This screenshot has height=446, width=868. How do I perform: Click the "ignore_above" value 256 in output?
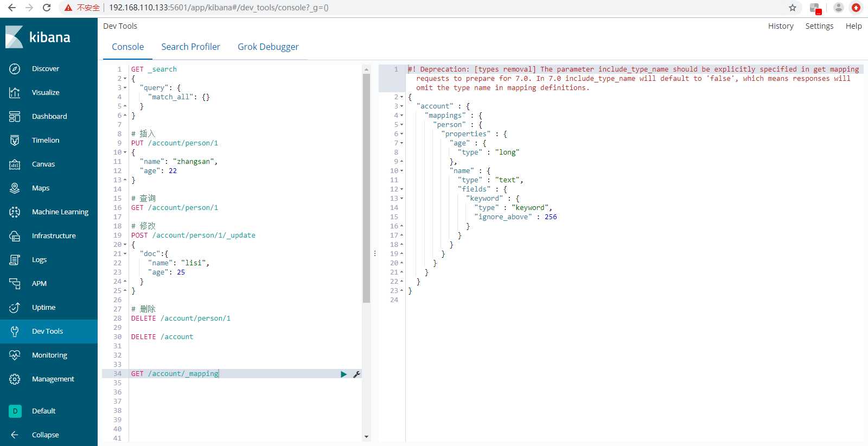pyautogui.click(x=551, y=217)
